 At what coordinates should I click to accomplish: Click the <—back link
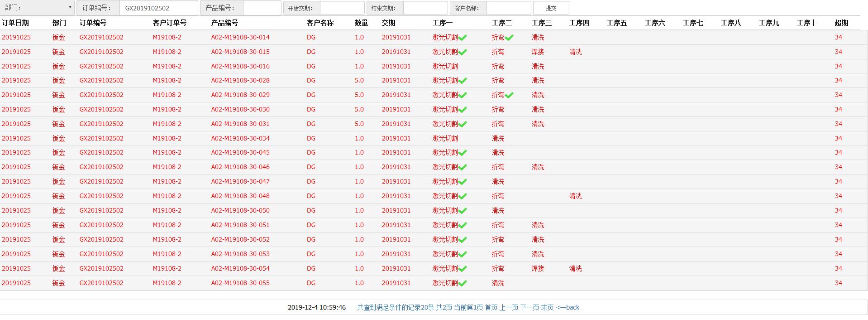(568, 307)
